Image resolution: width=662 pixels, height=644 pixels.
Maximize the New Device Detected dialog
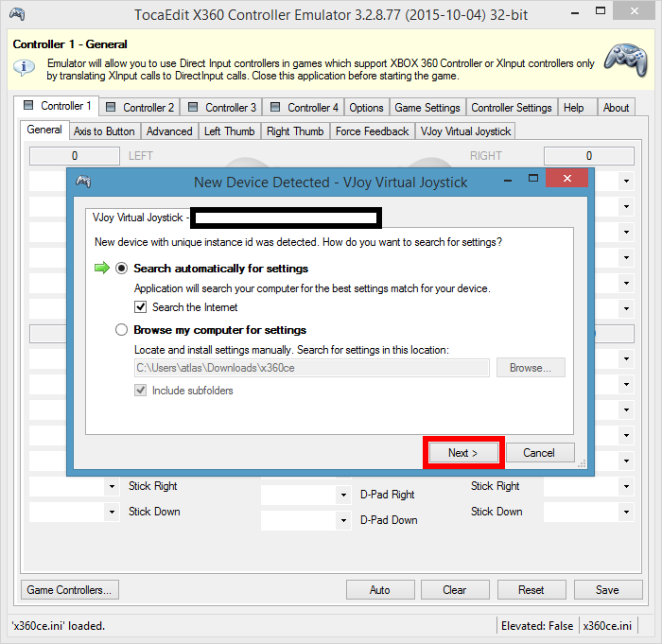pos(533,179)
